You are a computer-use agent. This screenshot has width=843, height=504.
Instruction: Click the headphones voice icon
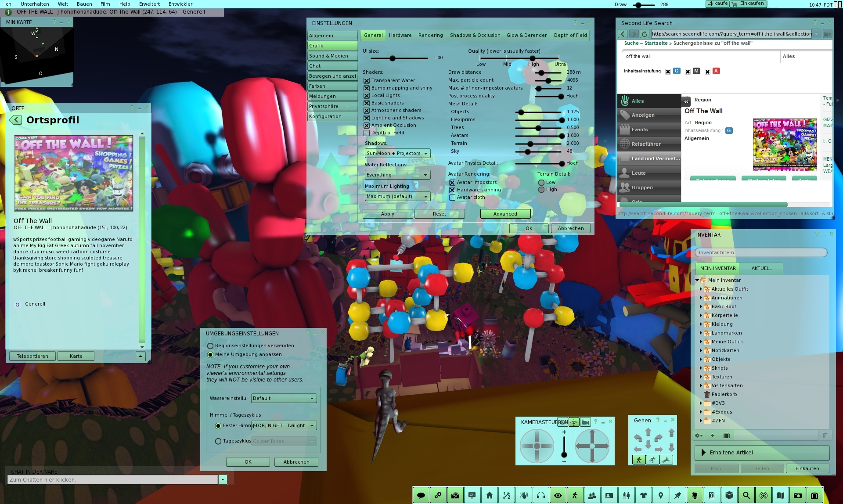coord(540,495)
